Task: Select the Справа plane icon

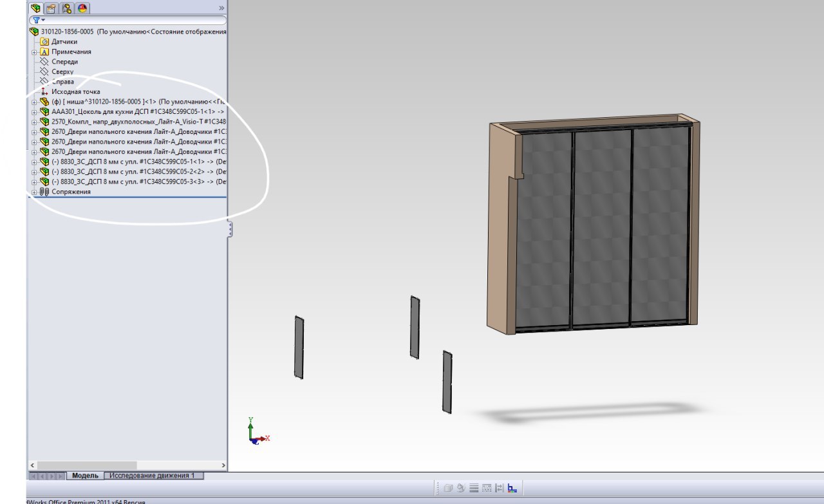Action: 44,82
